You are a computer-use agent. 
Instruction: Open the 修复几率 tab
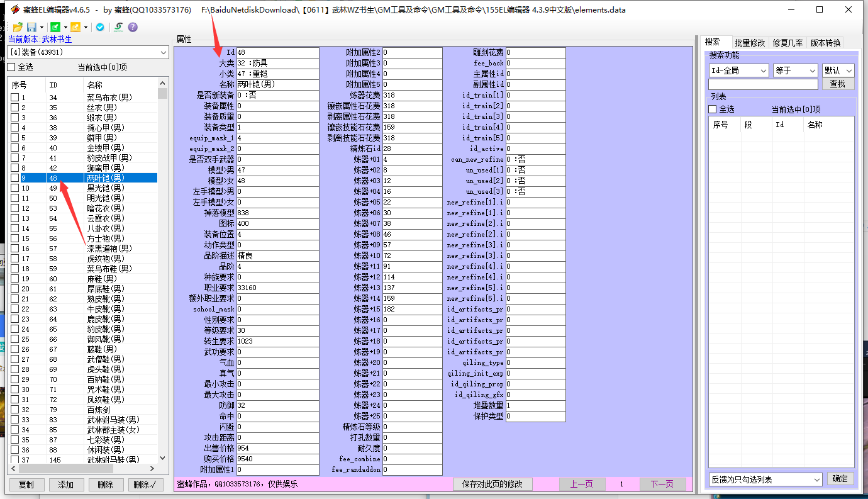[787, 43]
